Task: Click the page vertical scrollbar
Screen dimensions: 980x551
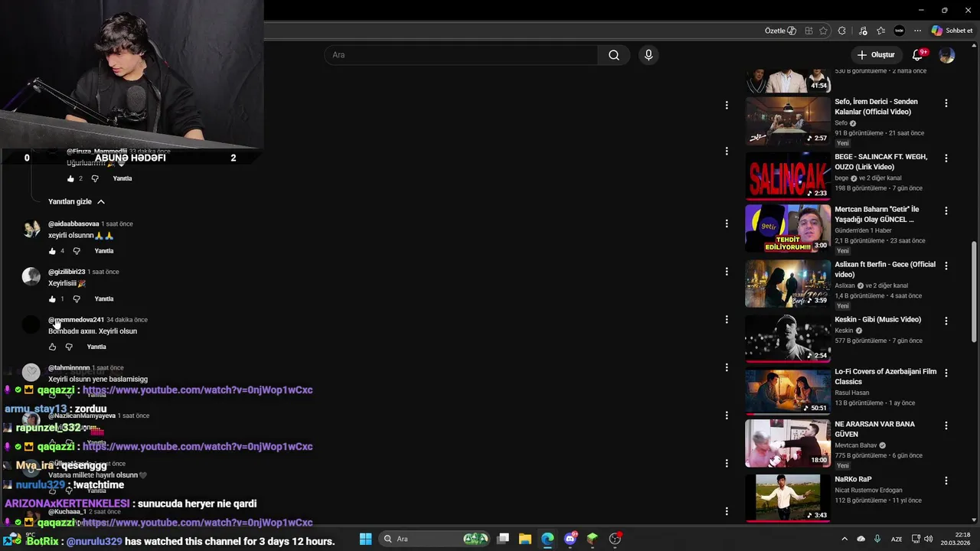Action: [974, 291]
